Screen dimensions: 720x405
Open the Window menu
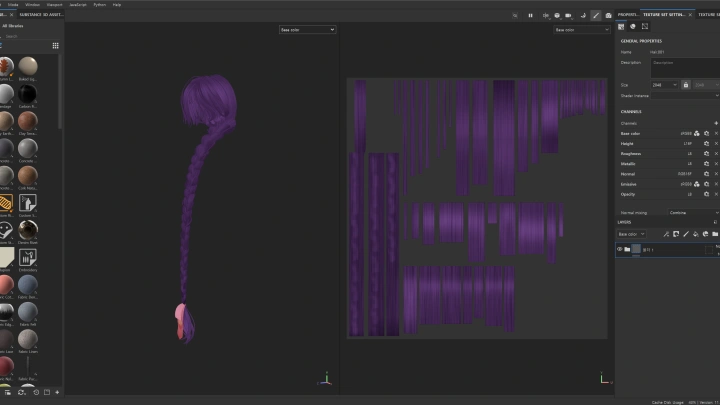pyautogui.click(x=32, y=5)
